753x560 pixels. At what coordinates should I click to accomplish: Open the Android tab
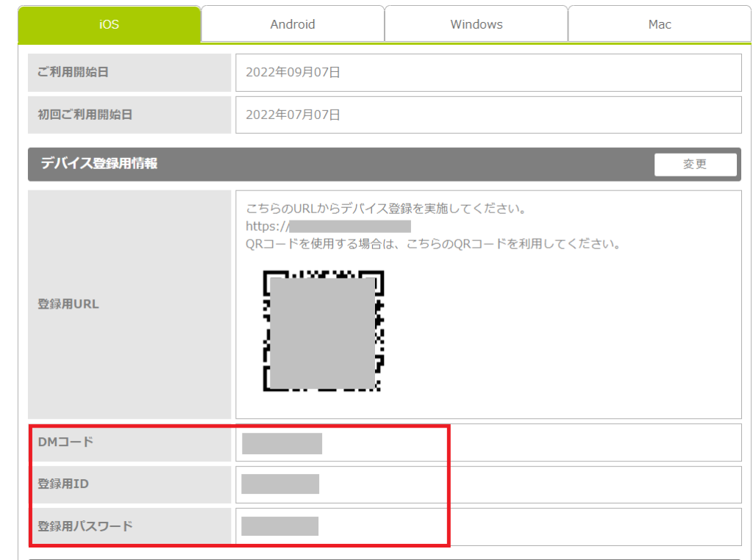click(293, 24)
